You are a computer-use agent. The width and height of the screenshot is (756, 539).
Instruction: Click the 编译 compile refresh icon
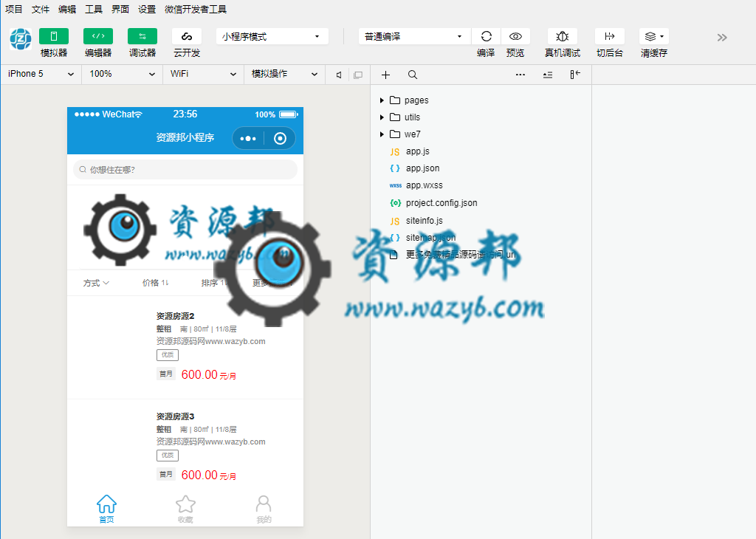pyautogui.click(x=486, y=36)
